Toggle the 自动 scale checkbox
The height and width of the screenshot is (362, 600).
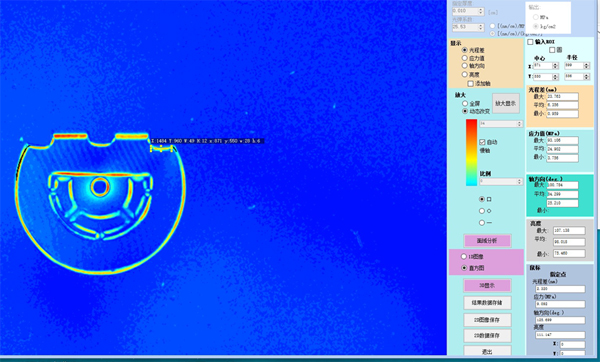click(482, 142)
